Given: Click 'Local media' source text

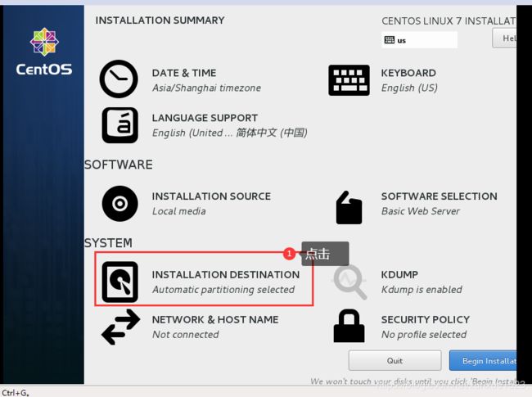Looking at the screenshot, I should (x=178, y=211).
